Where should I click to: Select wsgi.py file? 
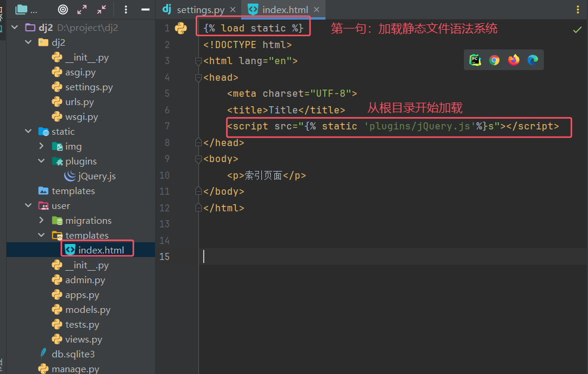81,117
